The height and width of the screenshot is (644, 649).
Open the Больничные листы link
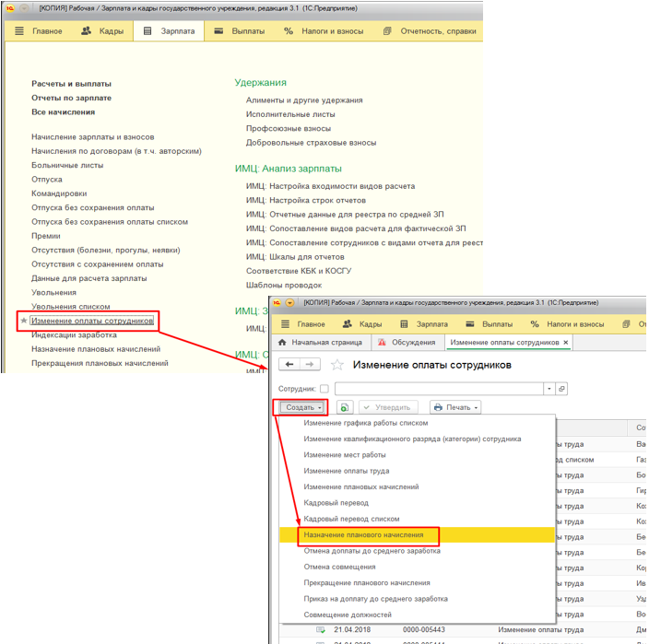tap(65, 165)
